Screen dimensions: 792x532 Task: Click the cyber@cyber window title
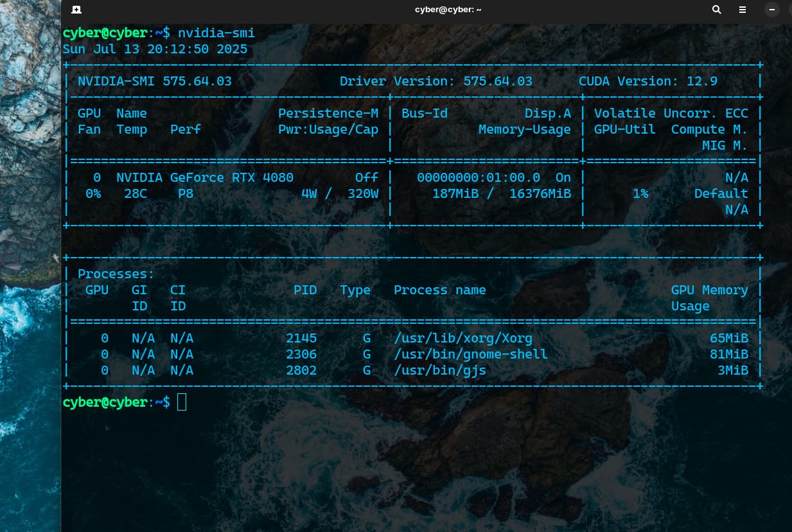(x=448, y=10)
